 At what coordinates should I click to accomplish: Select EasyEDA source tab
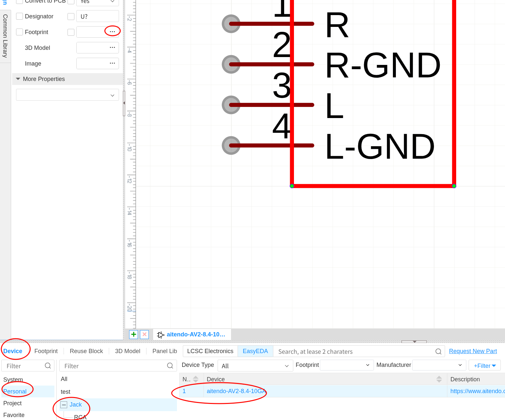click(x=255, y=351)
